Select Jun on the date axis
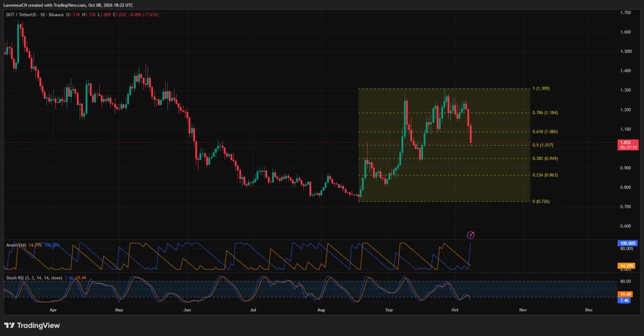This screenshot has height=336, width=644. [187, 309]
